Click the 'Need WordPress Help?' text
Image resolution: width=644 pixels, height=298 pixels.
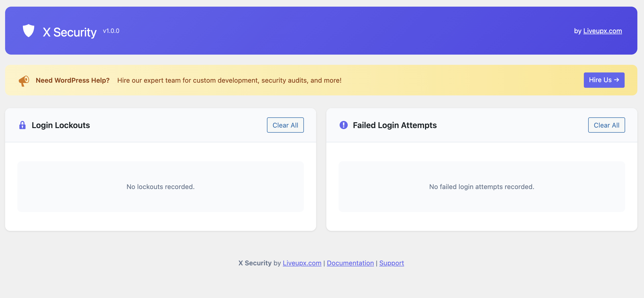coord(73,80)
